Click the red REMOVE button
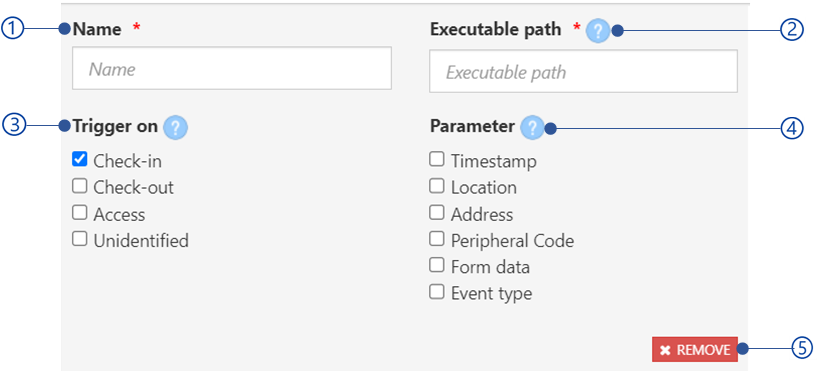 point(695,349)
